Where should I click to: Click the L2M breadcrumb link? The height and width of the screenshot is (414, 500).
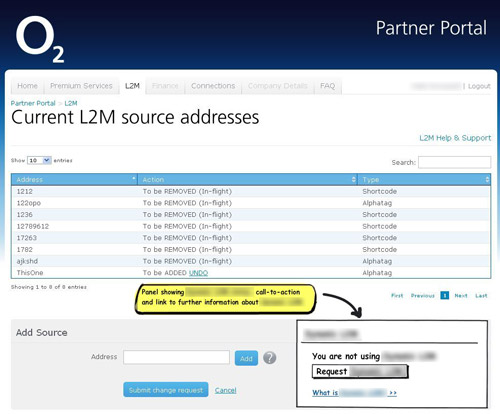click(71, 103)
